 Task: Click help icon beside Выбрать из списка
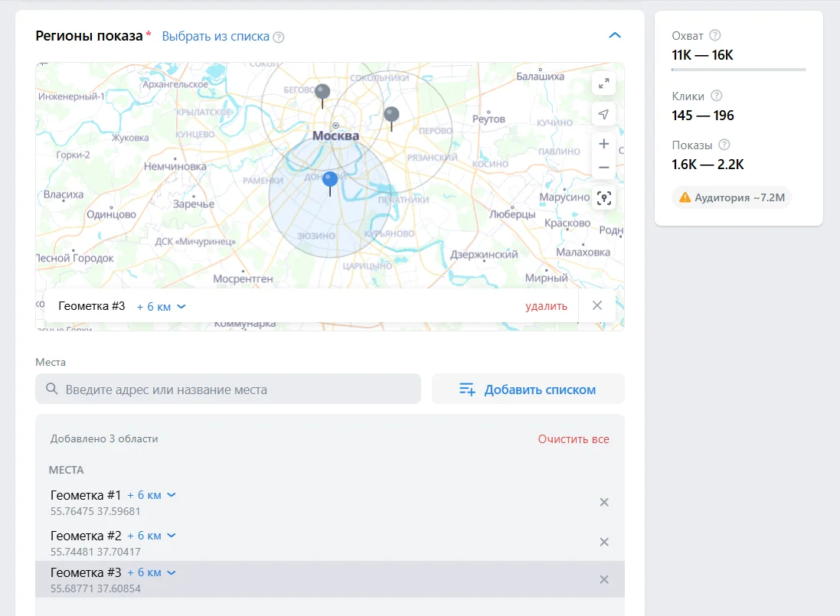point(279,37)
